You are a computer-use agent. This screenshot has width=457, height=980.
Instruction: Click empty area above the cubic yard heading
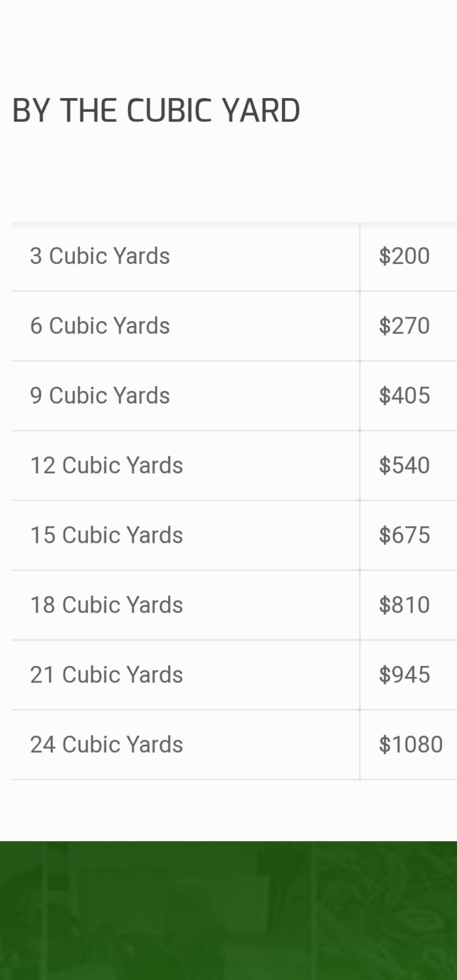coord(228,43)
